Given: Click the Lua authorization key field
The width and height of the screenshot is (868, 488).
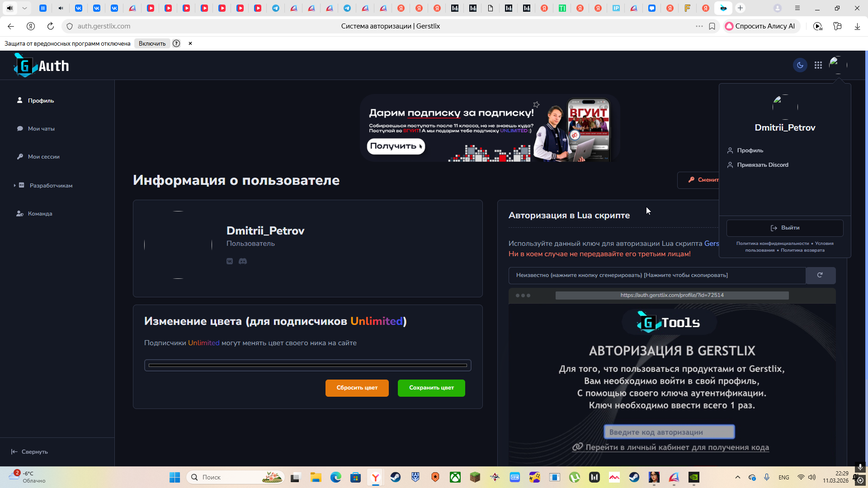Looking at the screenshot, I should click(656, 275).
